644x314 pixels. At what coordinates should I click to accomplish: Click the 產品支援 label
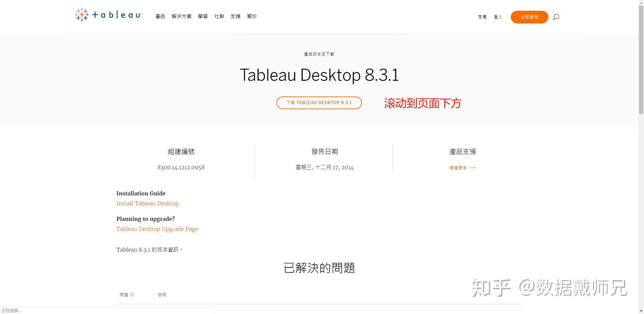point(463,151)
